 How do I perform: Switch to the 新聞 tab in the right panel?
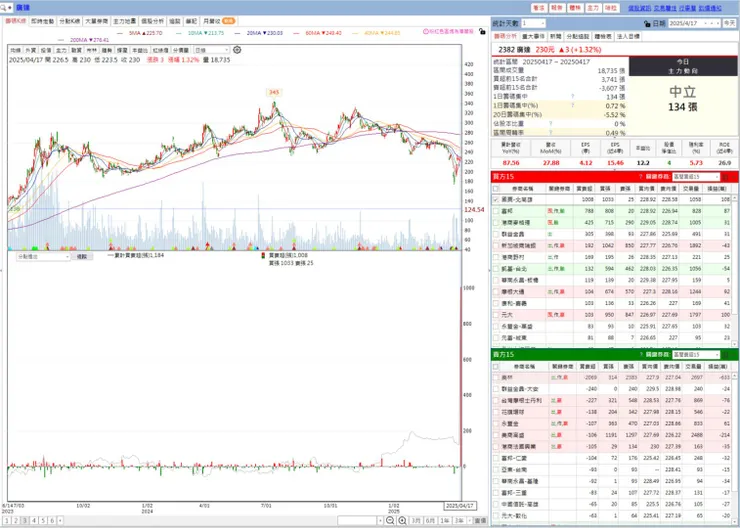[555, 36]
